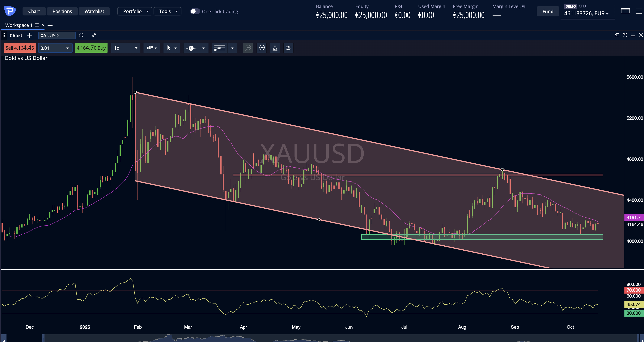Expand the Tools dropdown
This screenshot has height=342, width=644.
(167, 11)
